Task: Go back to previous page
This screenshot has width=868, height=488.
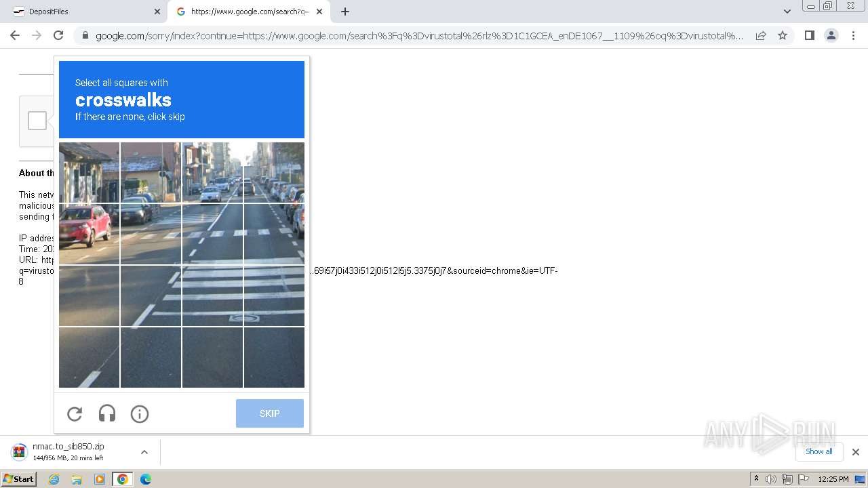Action: [15, 35]
